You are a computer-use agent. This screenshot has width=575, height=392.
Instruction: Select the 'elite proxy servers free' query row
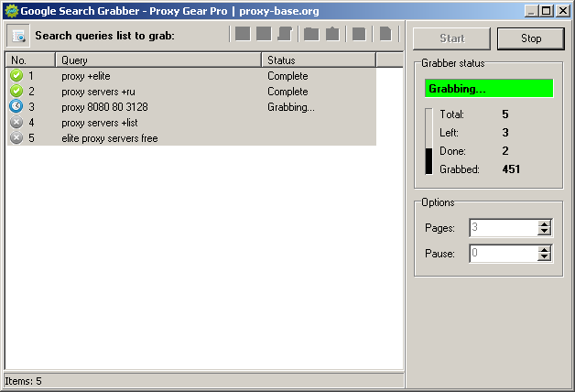click(110, 138)
